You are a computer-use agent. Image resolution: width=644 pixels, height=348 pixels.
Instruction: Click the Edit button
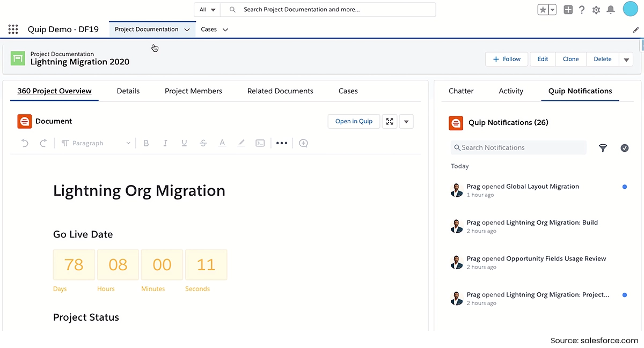click(x=543, y=59)
